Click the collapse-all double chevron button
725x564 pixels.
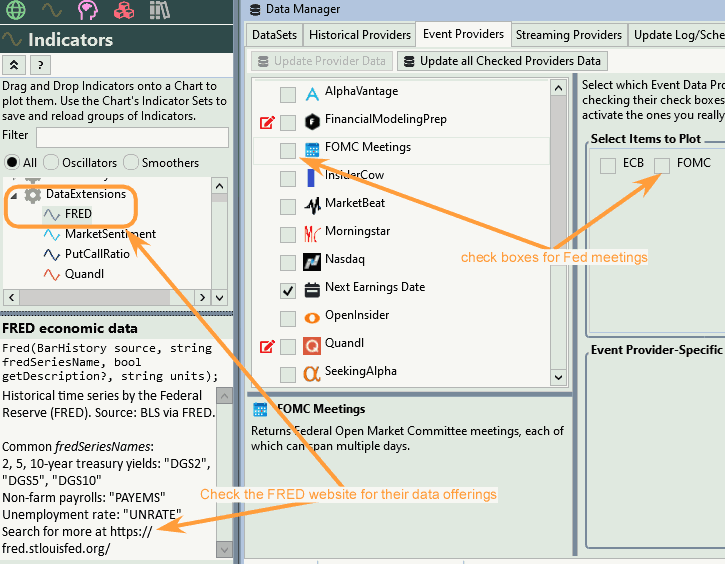(x=14, y=65)
